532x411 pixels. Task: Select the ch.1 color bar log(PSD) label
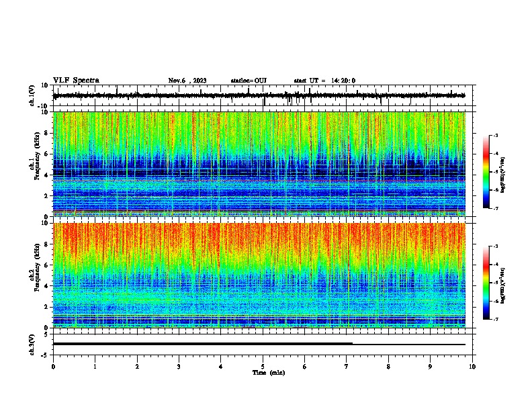(x=503, y=175)
